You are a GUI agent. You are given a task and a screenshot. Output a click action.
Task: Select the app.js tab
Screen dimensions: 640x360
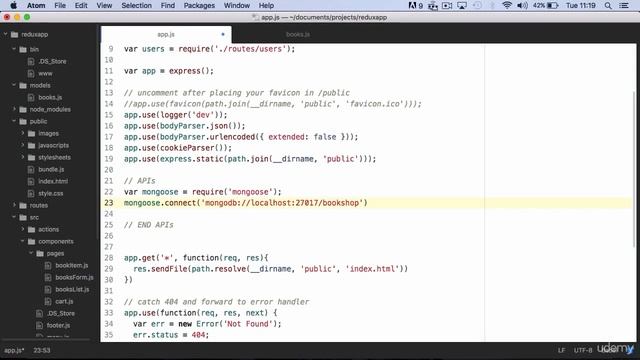click(166, 34)
